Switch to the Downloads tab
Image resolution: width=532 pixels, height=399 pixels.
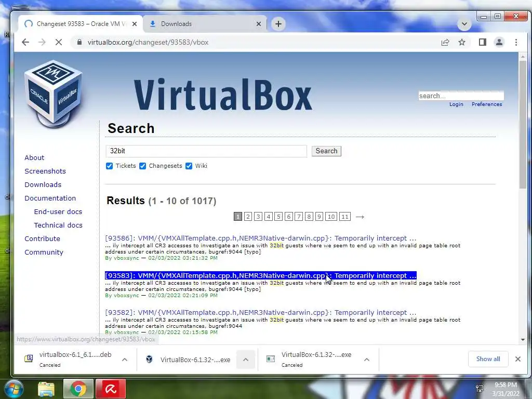(205, 24)
